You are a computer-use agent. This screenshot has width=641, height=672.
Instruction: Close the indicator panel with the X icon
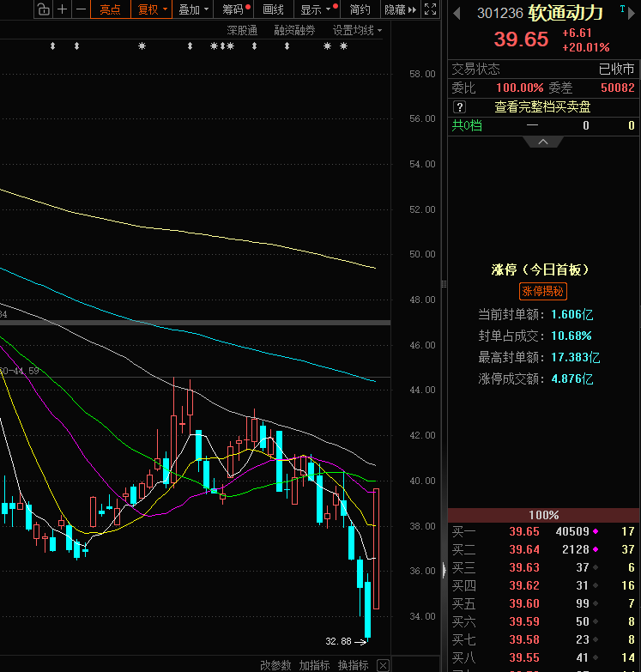(383, 665)
